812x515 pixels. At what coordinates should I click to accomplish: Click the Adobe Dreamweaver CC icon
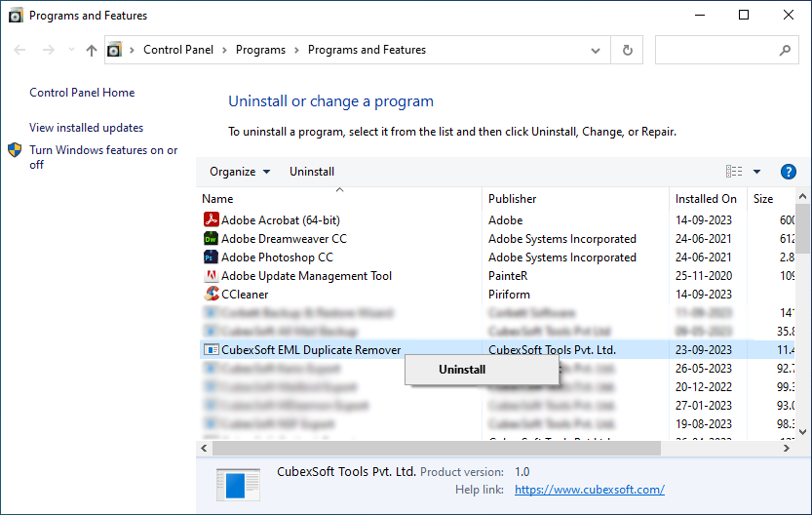(x=211, y=238)
